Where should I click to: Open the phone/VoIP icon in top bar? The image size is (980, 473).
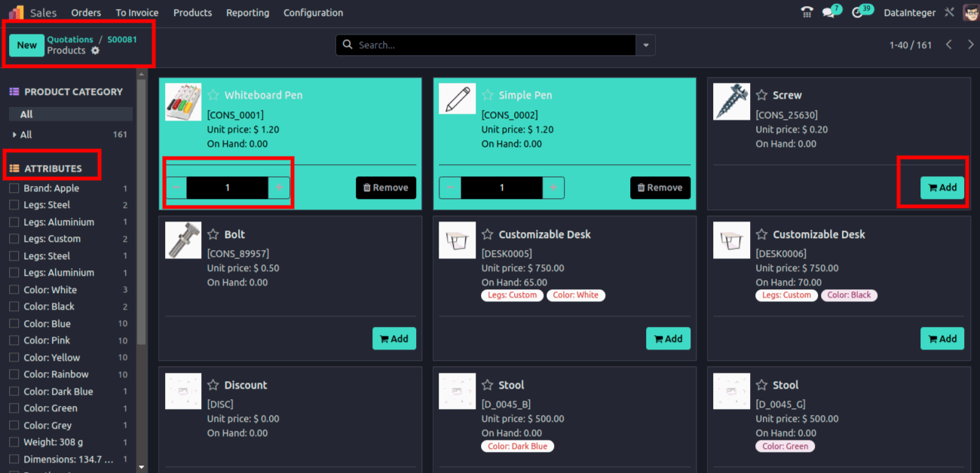pyautogui.click(x=807, y=13)
